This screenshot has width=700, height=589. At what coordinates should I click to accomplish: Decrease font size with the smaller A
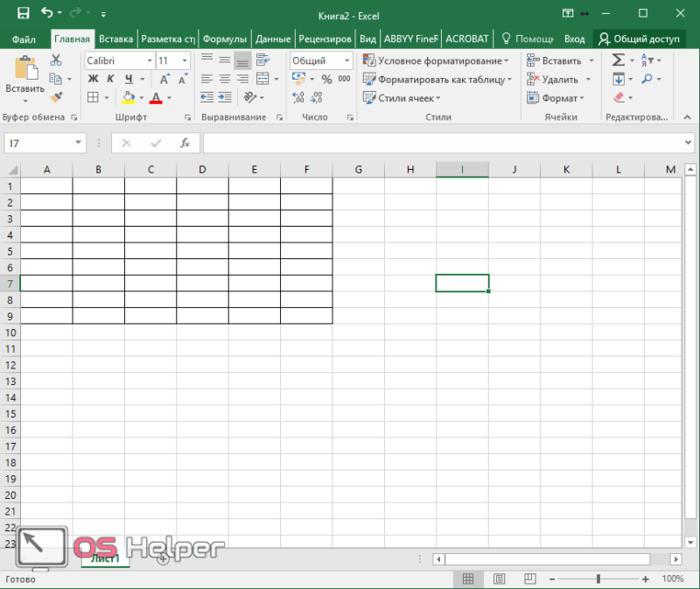click(x=183, y=79)
